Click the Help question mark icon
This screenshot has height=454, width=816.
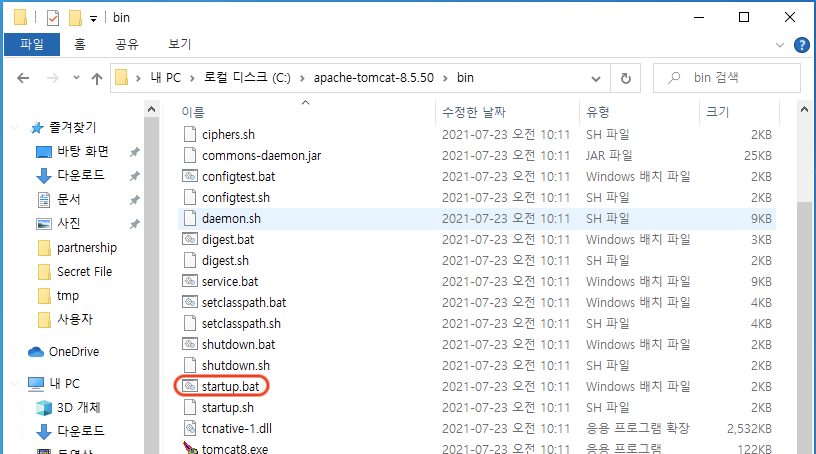pyautogui.click(x=801, y=45)
